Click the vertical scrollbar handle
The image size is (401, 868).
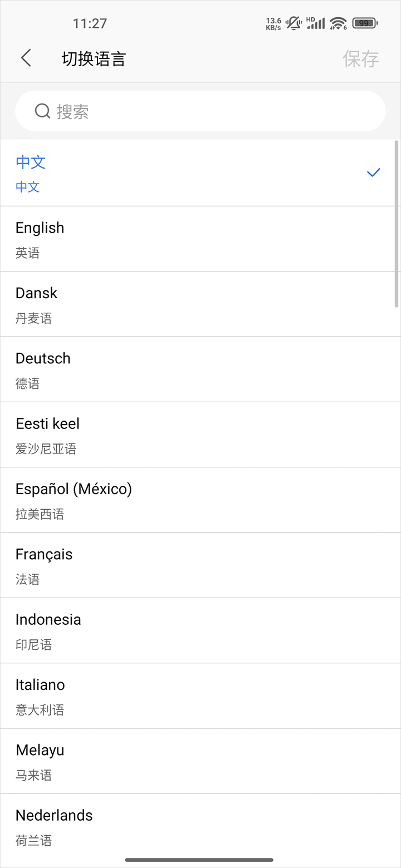coord(397,224)
